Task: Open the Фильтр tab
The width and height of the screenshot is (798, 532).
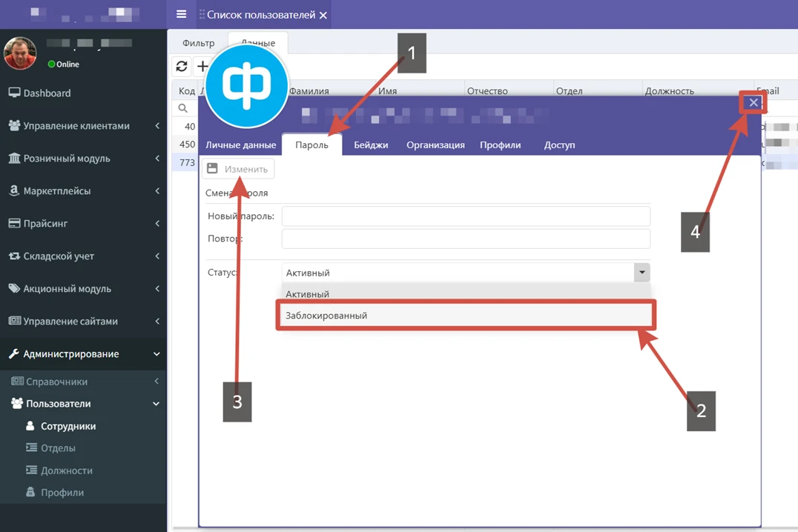Action: click(x=198, y=43)
